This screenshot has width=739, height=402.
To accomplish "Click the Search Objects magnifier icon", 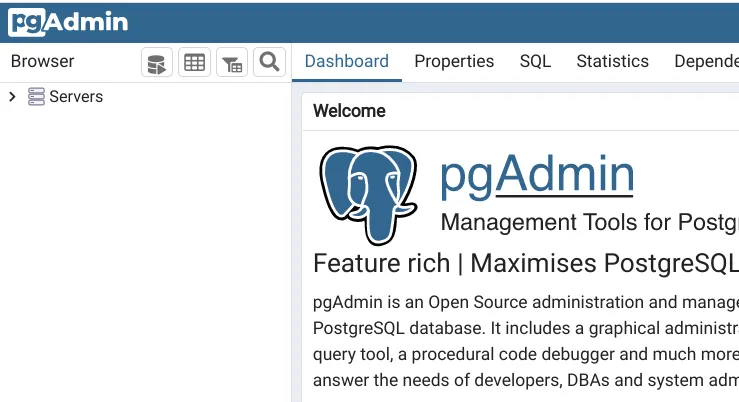I will pos(269,62).
